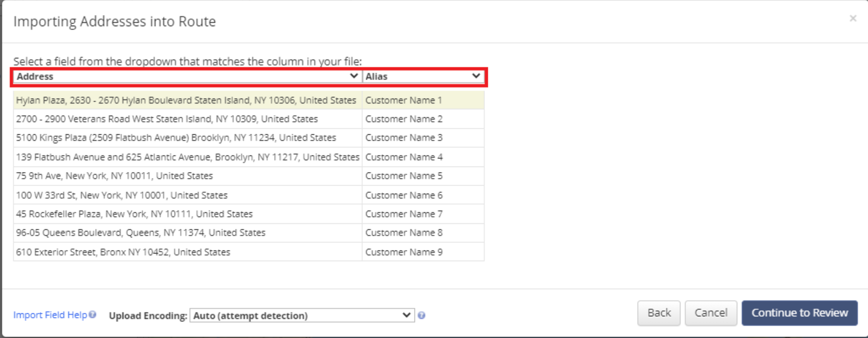This screenshot has height=338, width=868.
Task: Open the Upload Encoding dropdown
Action: click(x=302, y=315)
